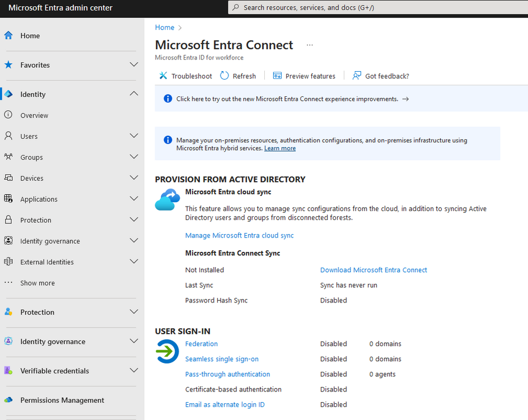Image resolution: width=528 pixels, height=420 pixels.
Task: Click the Home breadcrumb link
Action: click(165, 27)
